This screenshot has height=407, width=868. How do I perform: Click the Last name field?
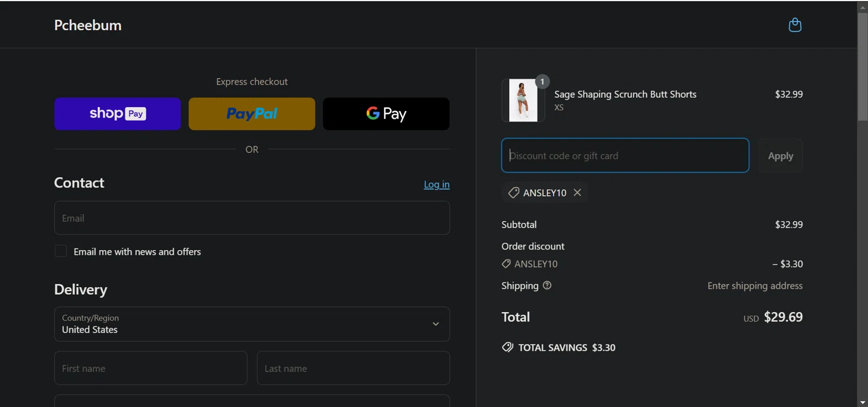pos(353,368)
